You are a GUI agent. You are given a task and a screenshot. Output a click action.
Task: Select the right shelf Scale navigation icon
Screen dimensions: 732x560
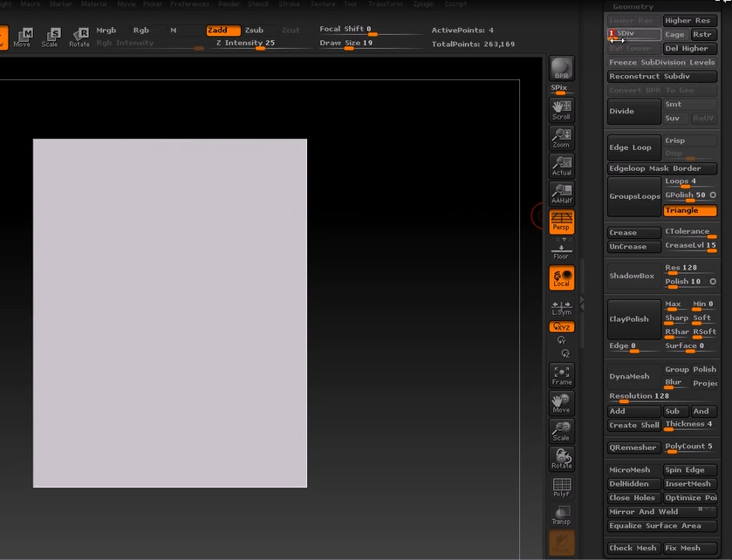point(562,431)
